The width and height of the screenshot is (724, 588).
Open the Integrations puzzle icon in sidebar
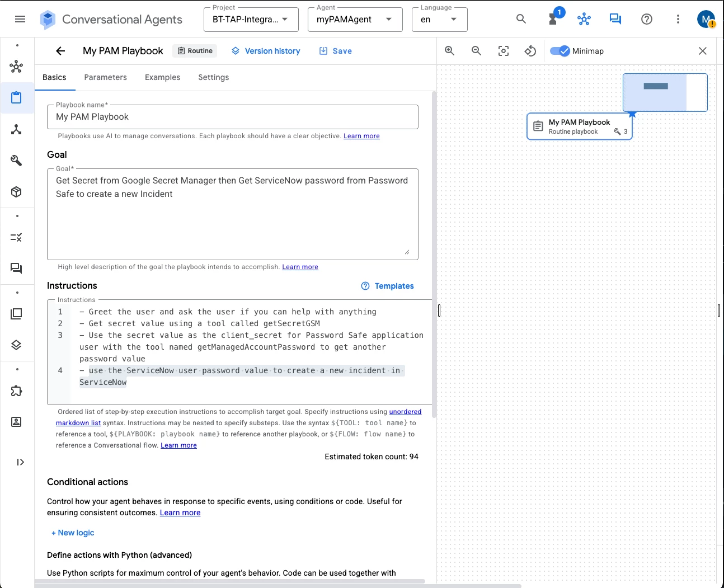pyautogui.click(x=17, y=391)
